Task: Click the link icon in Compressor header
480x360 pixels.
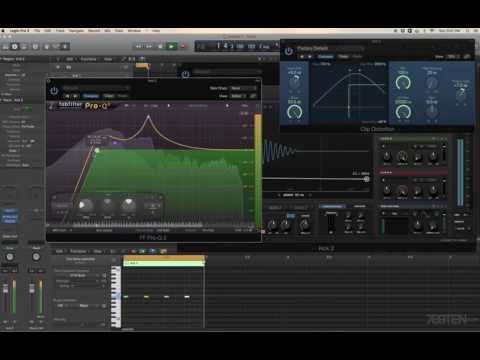Action: (467, 57)
